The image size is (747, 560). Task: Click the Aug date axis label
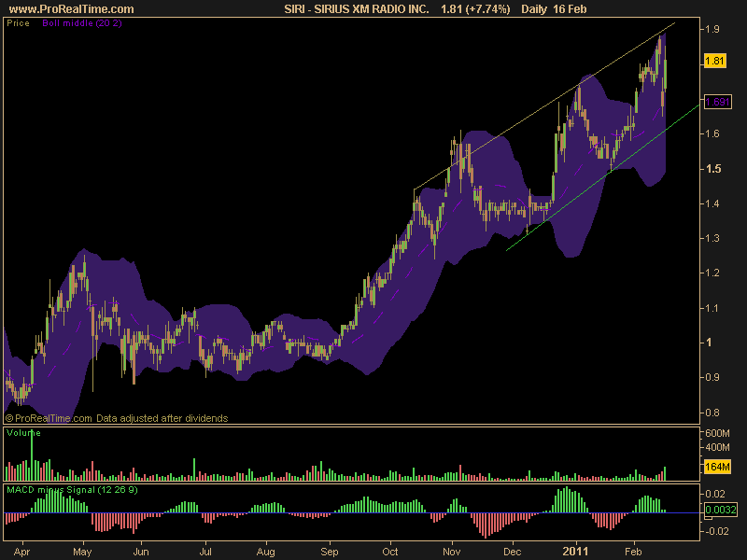click(x=266, y=552)
